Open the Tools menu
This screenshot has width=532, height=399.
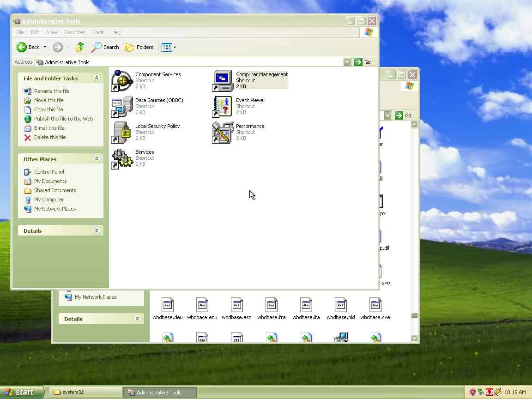tap(98, 32)
